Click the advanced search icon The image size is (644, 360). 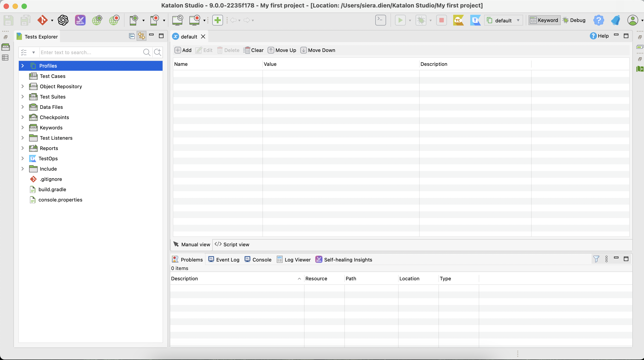pyautogui.click(x=157, y=52)
